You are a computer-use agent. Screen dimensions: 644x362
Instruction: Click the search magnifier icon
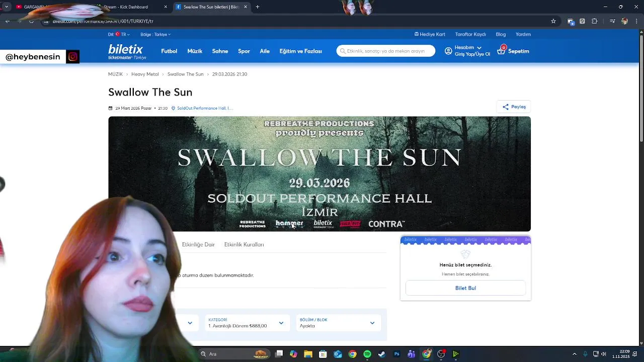[343, 51]
